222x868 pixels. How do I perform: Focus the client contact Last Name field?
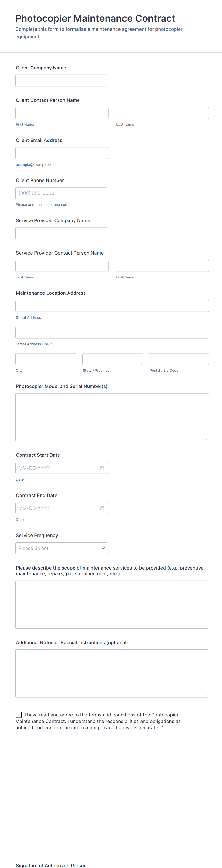click(162, 113)
